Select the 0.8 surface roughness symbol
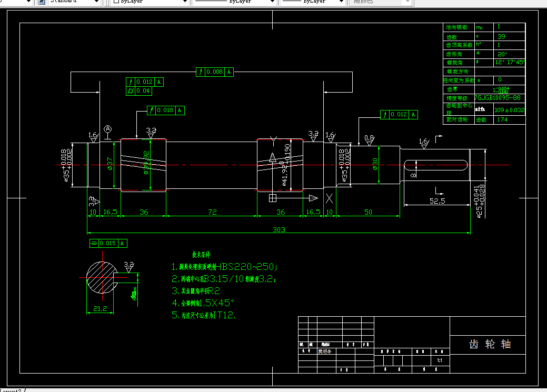This screenshot has width=547, height=392. [x=369, y=140]
